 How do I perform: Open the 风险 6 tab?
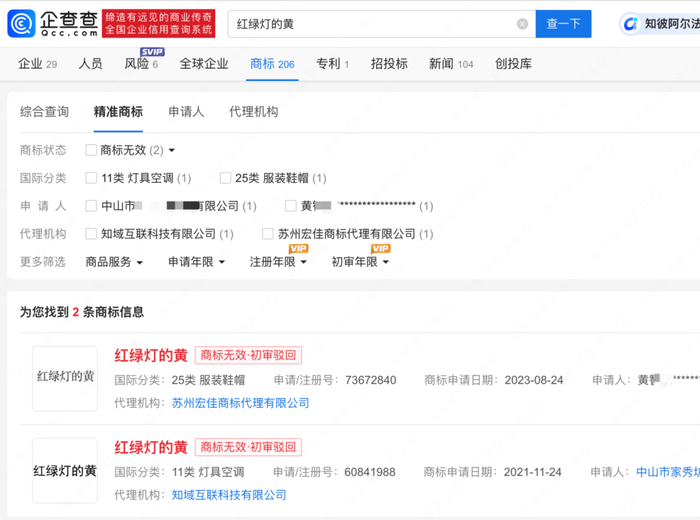click(x=141, y=64)
